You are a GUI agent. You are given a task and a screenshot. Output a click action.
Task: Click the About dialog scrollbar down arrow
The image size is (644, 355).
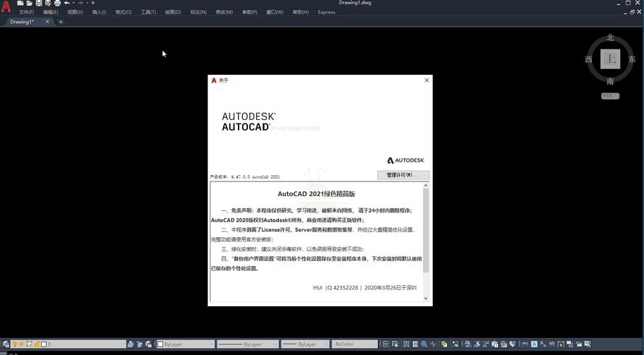[x=426, y=299]
